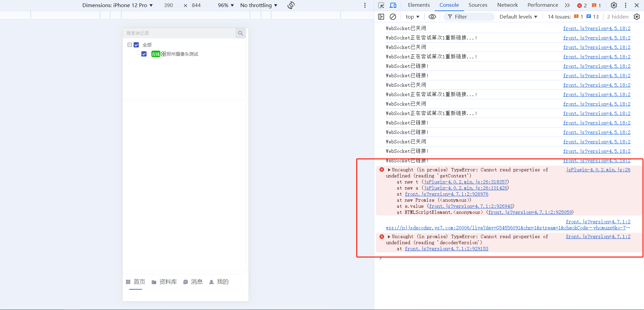Open DevTools customize three-dot menu

pos(625,5)
